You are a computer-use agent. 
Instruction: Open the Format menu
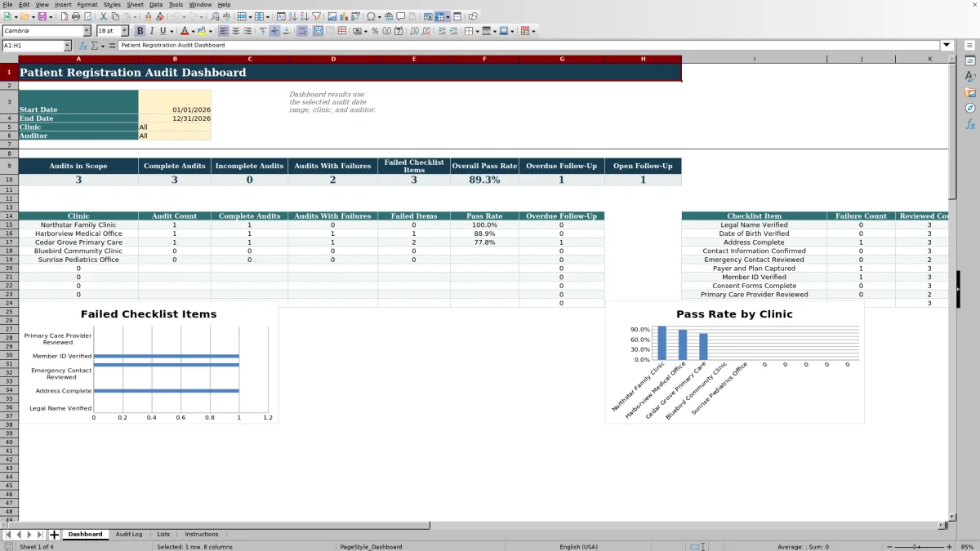(87, 4)
